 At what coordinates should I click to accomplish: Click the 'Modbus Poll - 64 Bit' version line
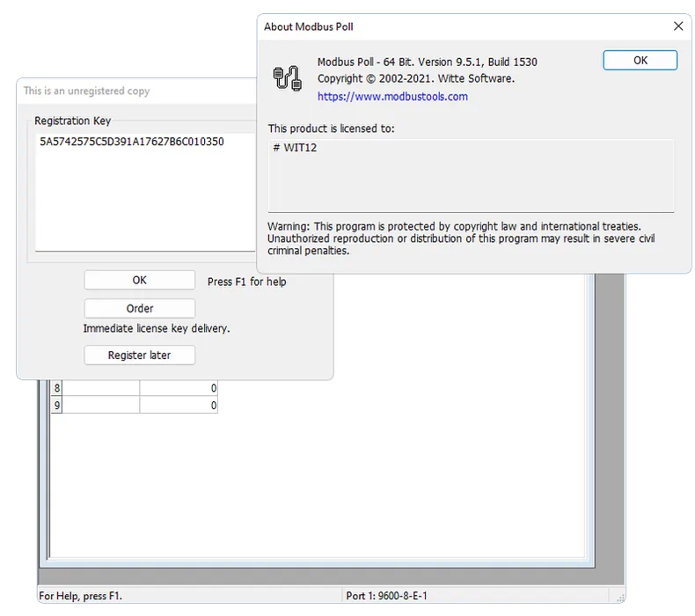click(428, 62)
